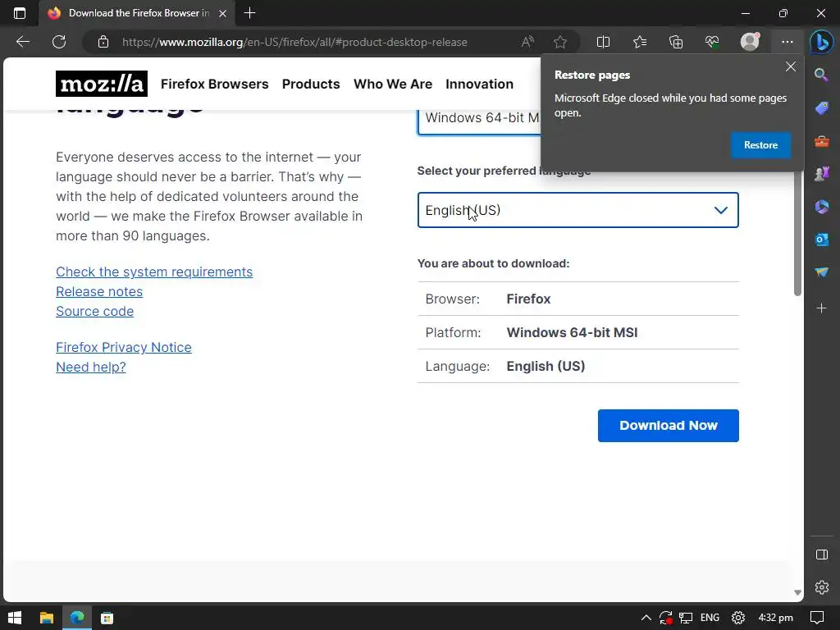View site information lock icon
Viewport: 840px width, 630px height.
click(103, 42)
